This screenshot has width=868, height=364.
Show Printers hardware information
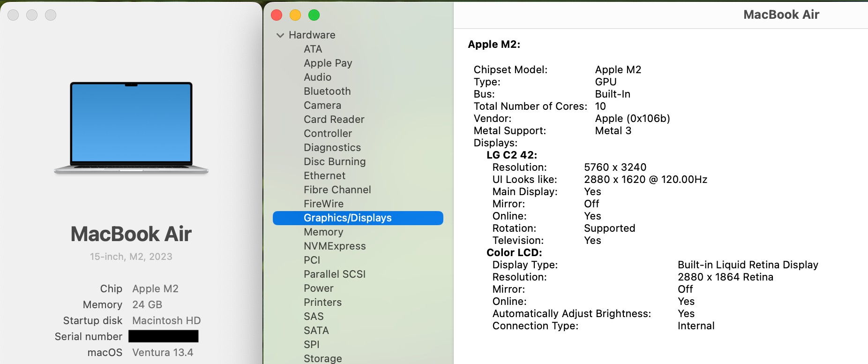[x=322, y=303]
